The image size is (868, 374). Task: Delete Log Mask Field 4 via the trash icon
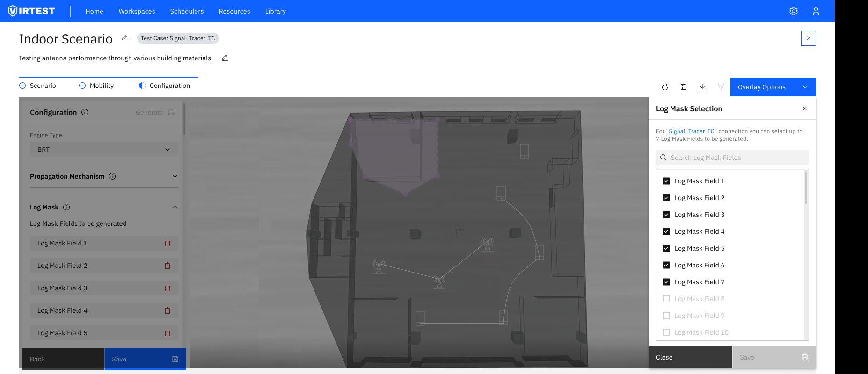(168, 310)
